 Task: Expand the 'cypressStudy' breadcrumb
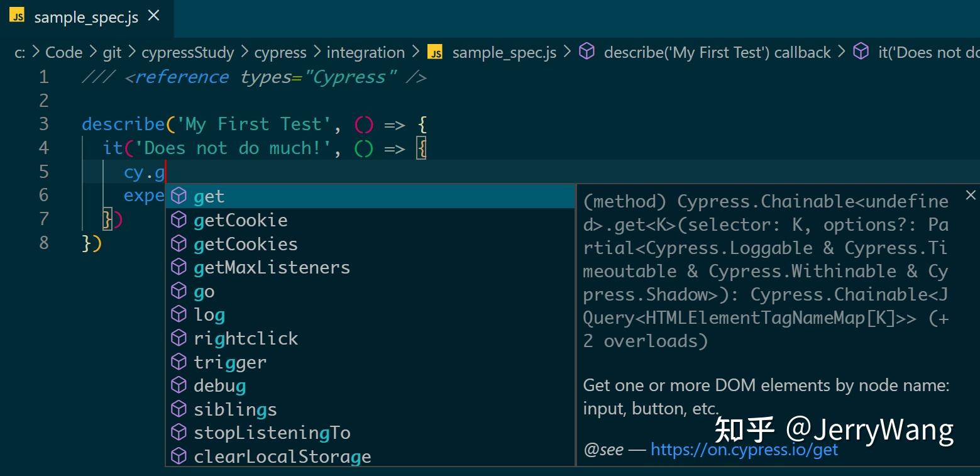(188, 52)
